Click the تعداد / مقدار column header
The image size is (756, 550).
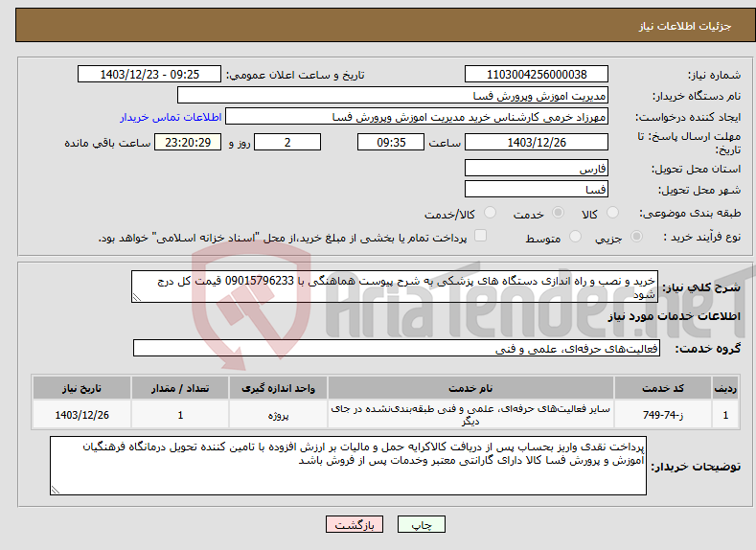pyautogui.click(x=180, y=388)
